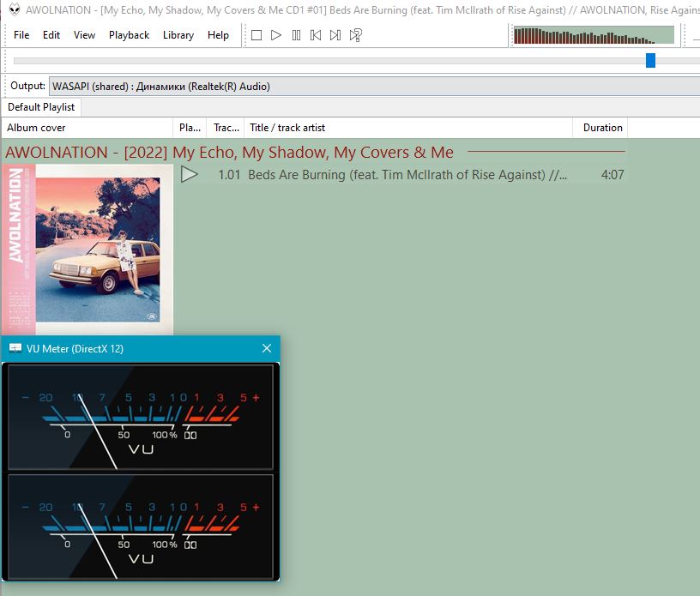Click the VU Meter window icon
This screenshot has width=700, height=596.
coord(15,348)
